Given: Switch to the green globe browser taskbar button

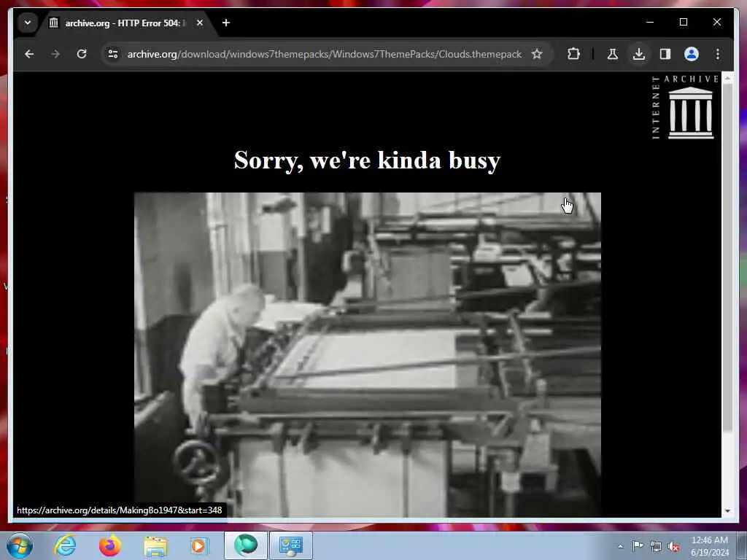Looking at the screenshot, I should 246,545.
